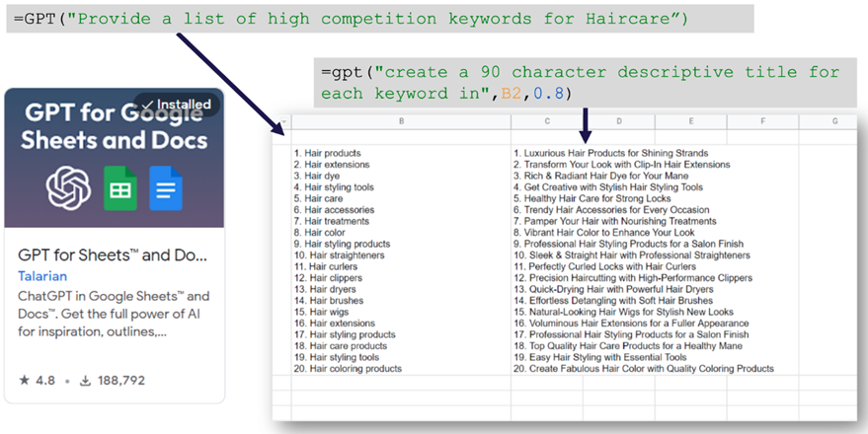Viewport: 868px width, 434px height.
Task: Click the 90 character title gpt formula box
Action: click(586, 83)
